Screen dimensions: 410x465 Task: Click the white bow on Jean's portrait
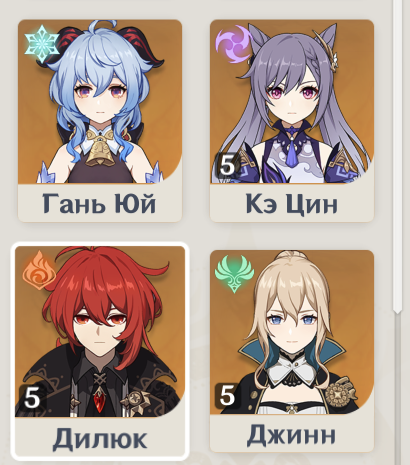(292, 371)
